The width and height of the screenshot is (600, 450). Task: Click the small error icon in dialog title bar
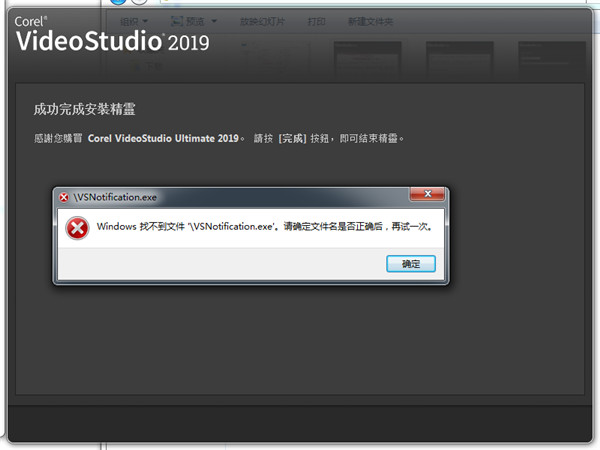coord(64,197)
